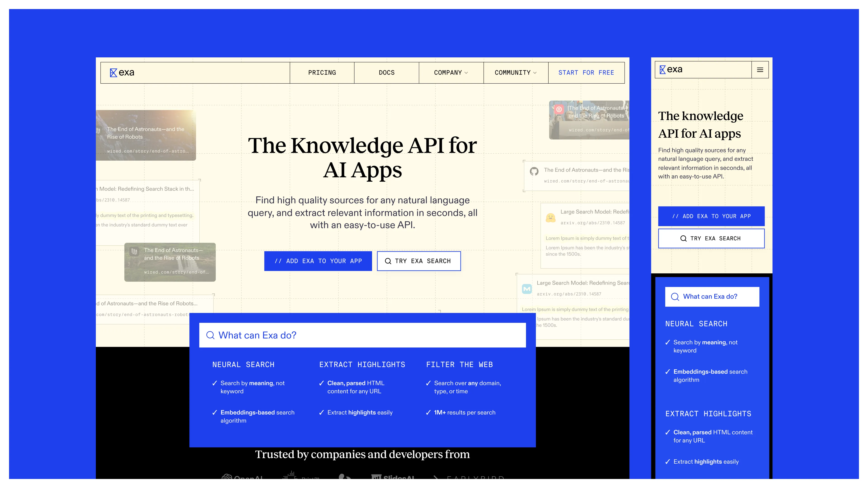Click the magnifier icon in desktop search field
Screen dimensions: 868x488
click(x=210, y=335)
